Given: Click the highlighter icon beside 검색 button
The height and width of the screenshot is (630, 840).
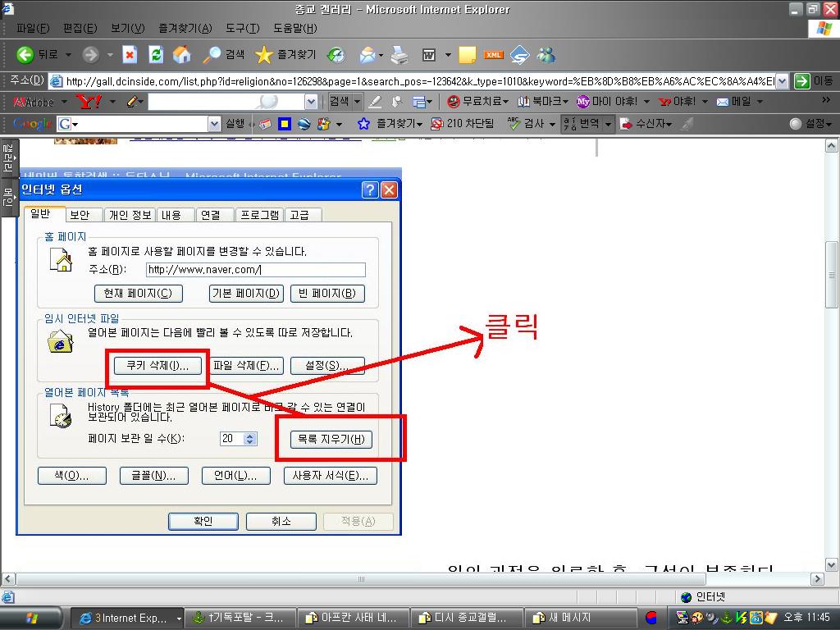Looking at the screenshot, I should point(376,101).
